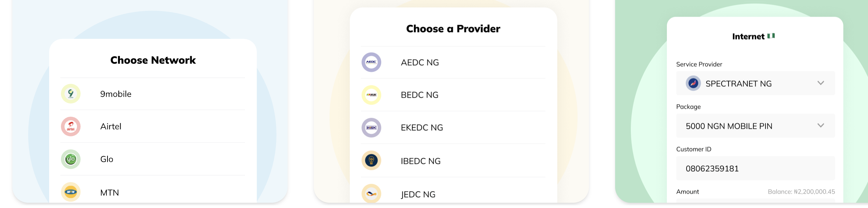Click the AEDC provider logo
Image resolution: width=868 pixels, height=208 pixels.
click(x=371, y=62)
